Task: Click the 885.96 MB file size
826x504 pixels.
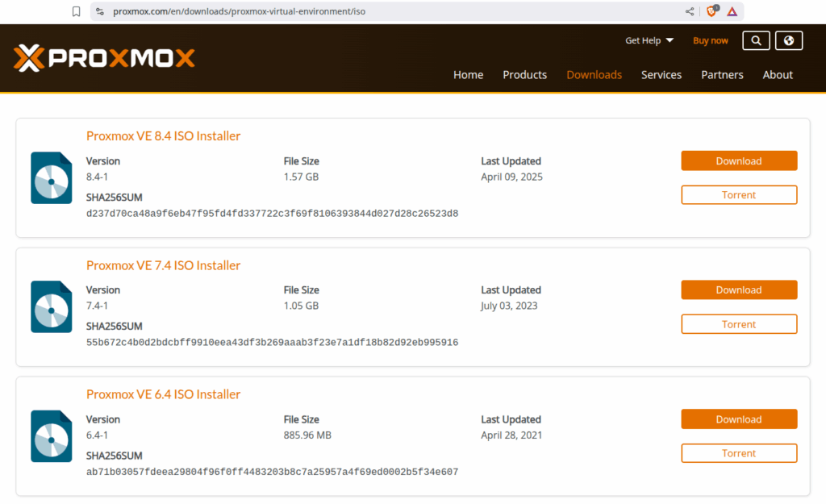Action: (307, 435)
